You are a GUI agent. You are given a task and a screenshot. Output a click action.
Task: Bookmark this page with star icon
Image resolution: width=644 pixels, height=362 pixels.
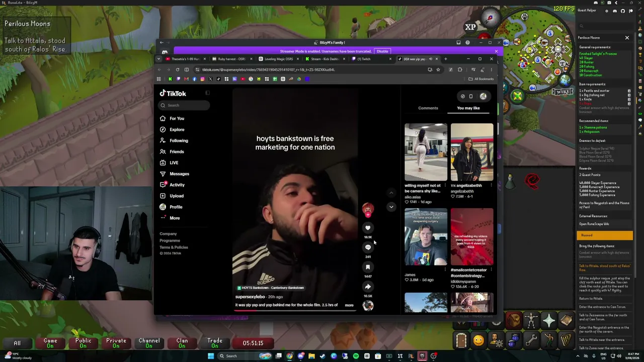click(x=438, y=69)
